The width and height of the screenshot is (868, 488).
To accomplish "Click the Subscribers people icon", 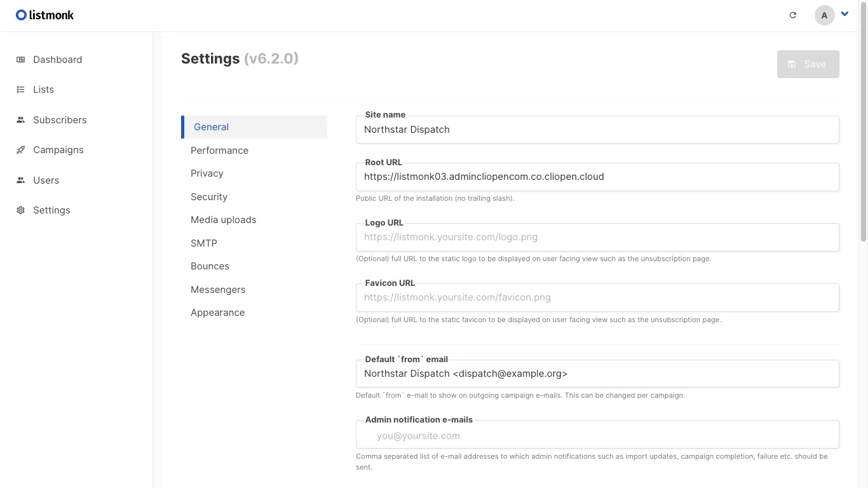I will coord(20,120).
